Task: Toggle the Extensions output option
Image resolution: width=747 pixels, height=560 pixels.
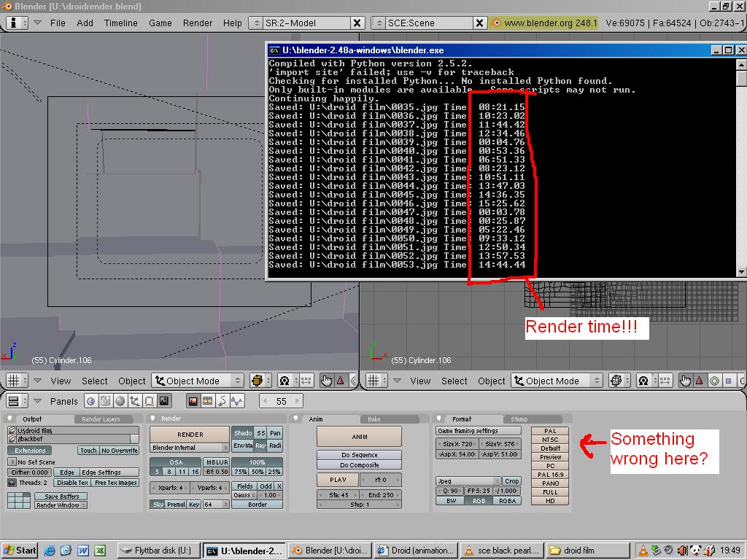Action: point(30,451)
